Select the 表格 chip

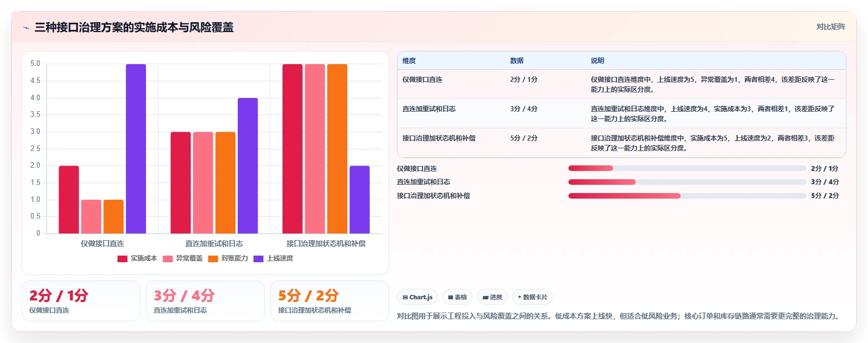457,297
